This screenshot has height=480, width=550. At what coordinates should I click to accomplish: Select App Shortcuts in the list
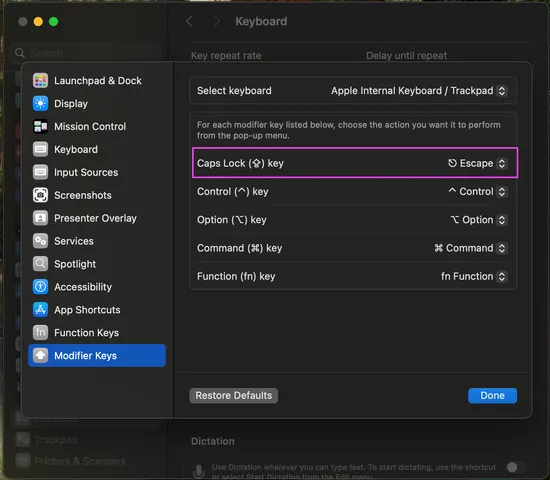(x=97, y=310)
